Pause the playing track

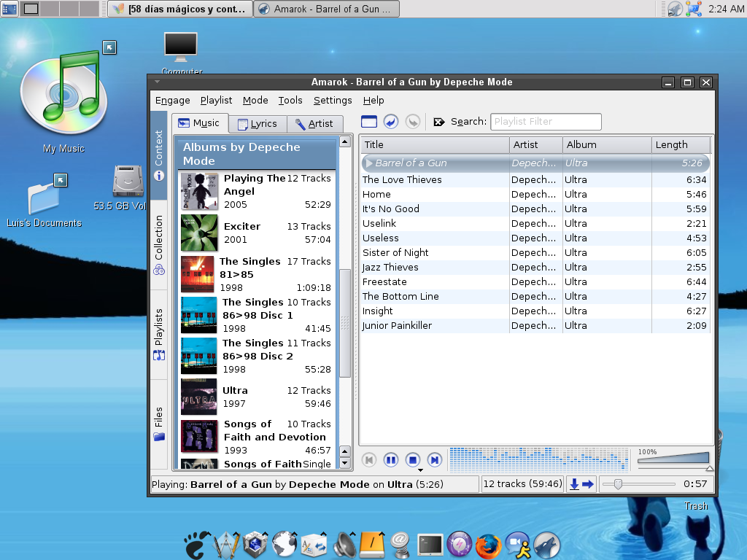(x=391, y=460)
